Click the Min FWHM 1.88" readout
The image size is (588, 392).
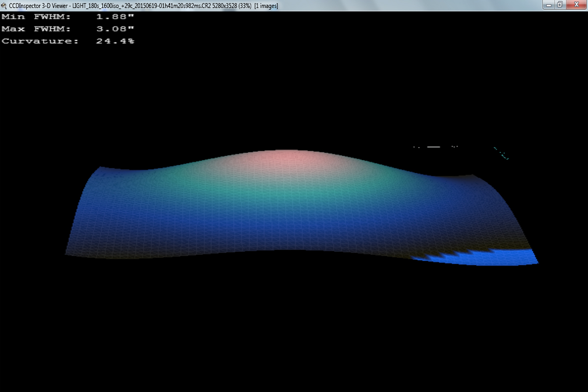pyautogui.click(x=69, y=17)
